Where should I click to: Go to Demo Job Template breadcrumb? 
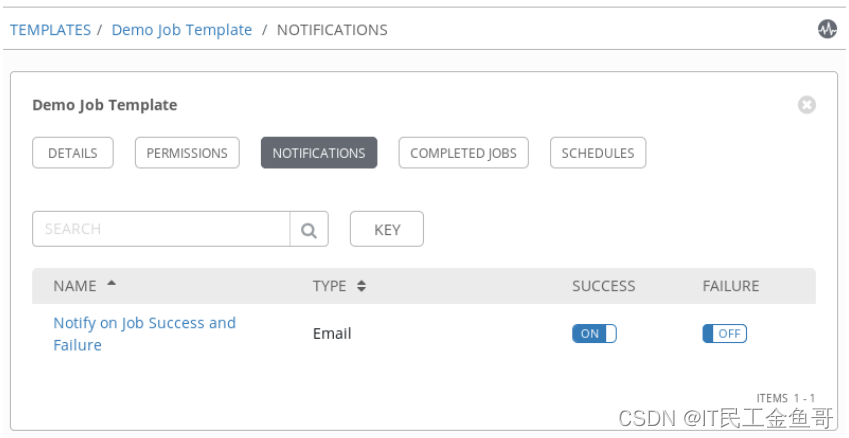(x=182, y=30)
